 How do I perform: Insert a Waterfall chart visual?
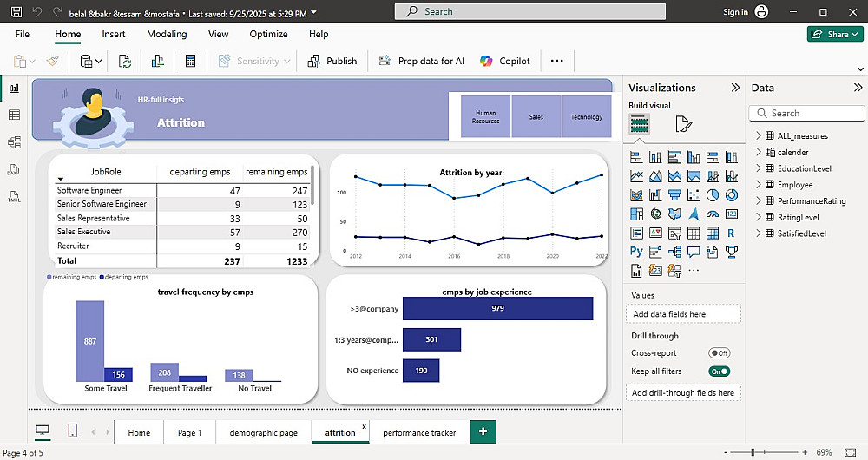tap(655, 195)
